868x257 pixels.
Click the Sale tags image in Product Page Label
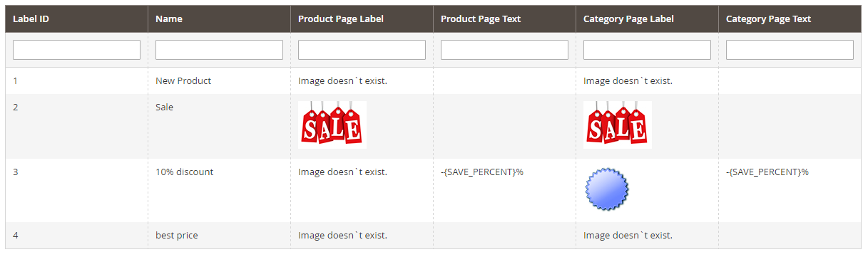[332, 125]
